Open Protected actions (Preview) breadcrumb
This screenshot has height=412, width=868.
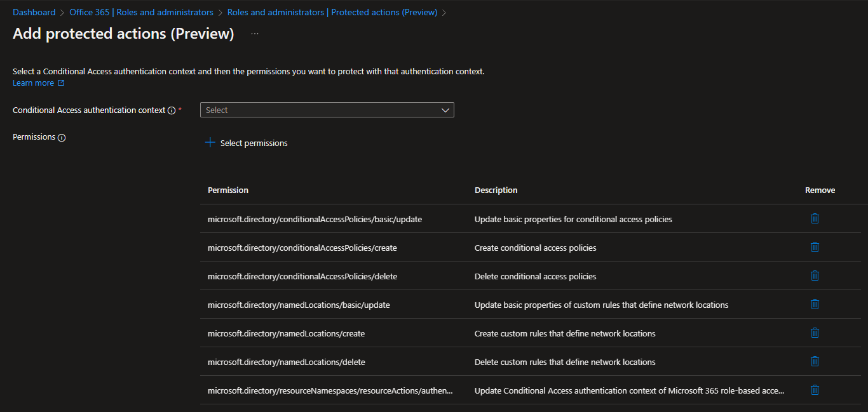pyautogui.click(x=332, y=12)
